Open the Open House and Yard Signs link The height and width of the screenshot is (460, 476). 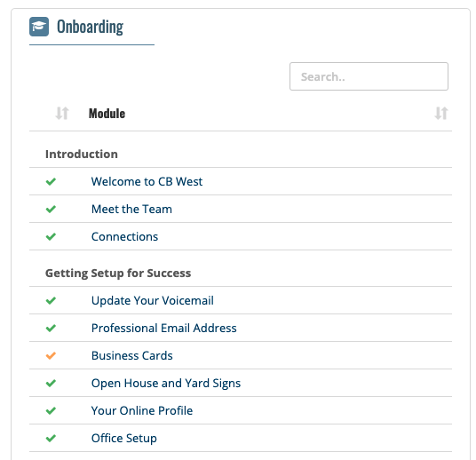click(166, 383)
